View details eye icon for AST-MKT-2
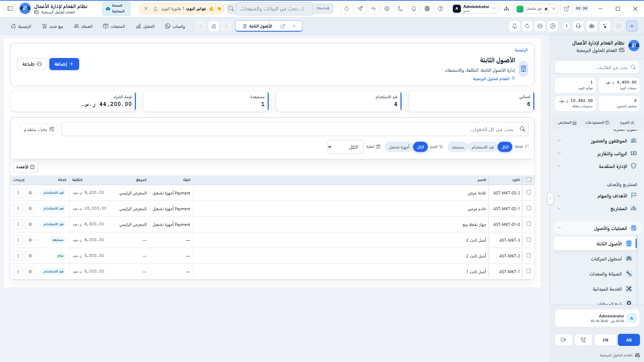 [30, 256]
